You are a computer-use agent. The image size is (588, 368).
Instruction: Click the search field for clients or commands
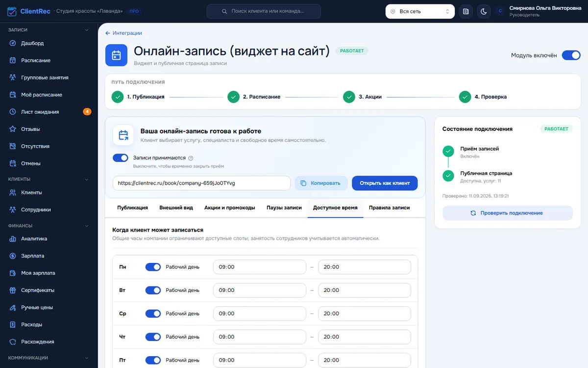(264, 11)
